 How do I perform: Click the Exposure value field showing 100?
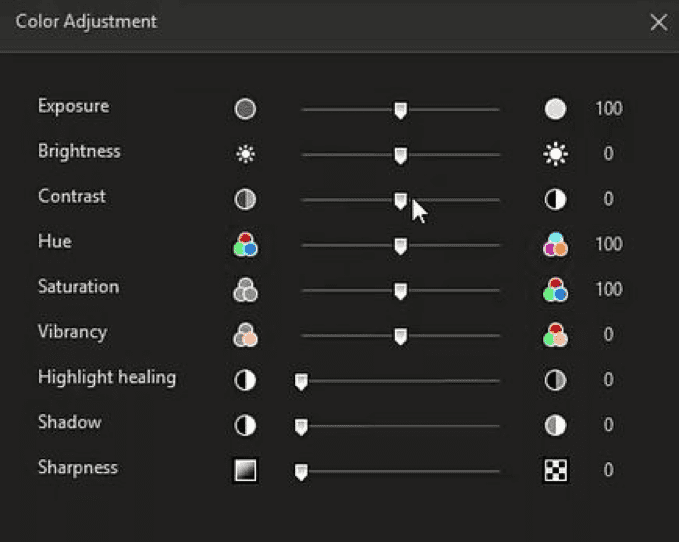pyautogui.click(x=609, y=109)
